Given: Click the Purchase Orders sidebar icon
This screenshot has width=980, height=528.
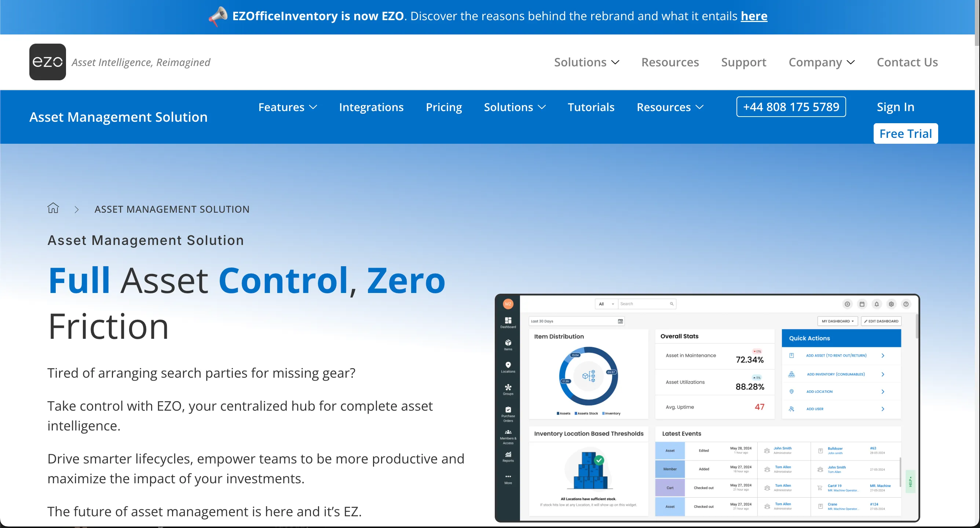Looking at the screenshot, I should 508,410.
